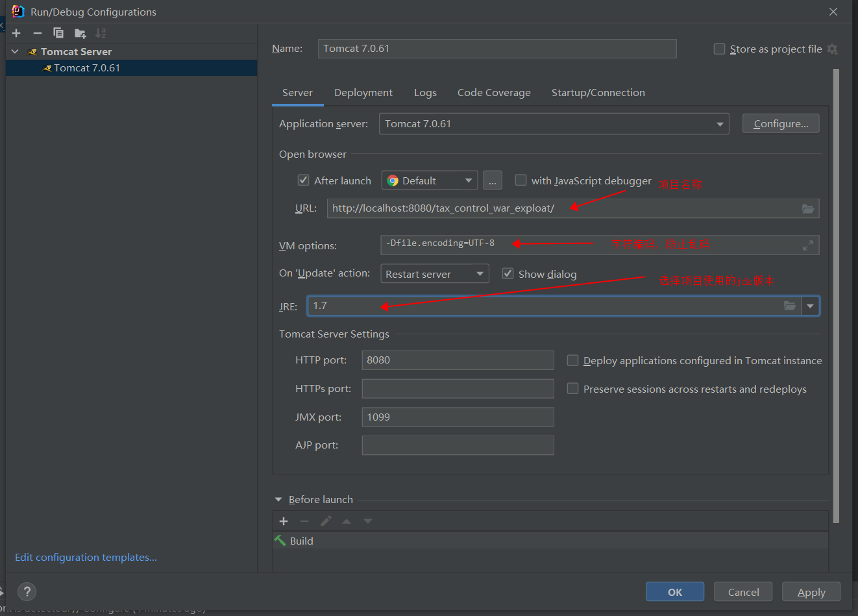Close the Run/Debug Configurations dialog
Image resolution: width=858 pixels, height=616 pixels.
coord(833,12)
